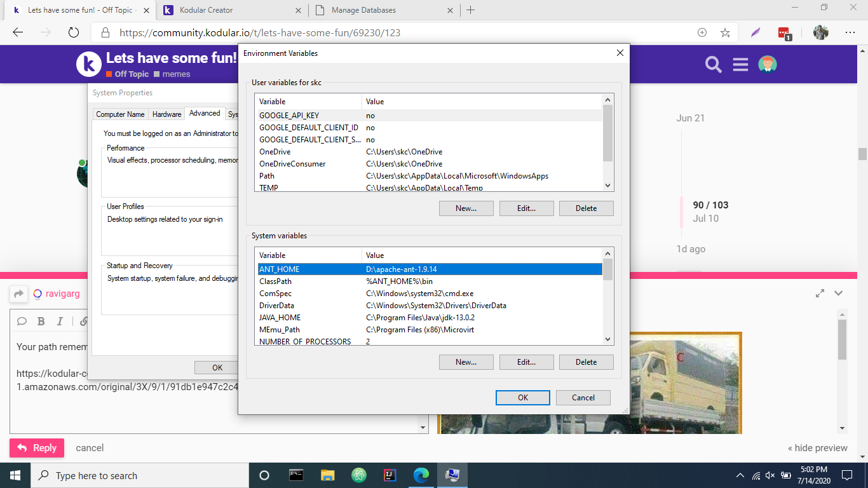The height and width of the screenshot is (488, 868).
Task: Click New button under User variables
Action: pyautogui.click(x=466, y=208)
